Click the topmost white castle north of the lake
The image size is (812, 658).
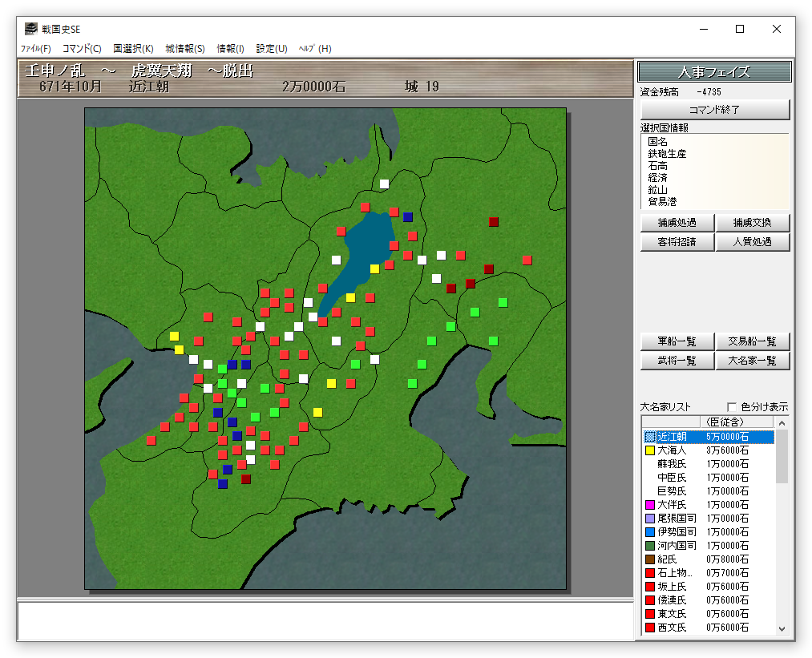384,184
